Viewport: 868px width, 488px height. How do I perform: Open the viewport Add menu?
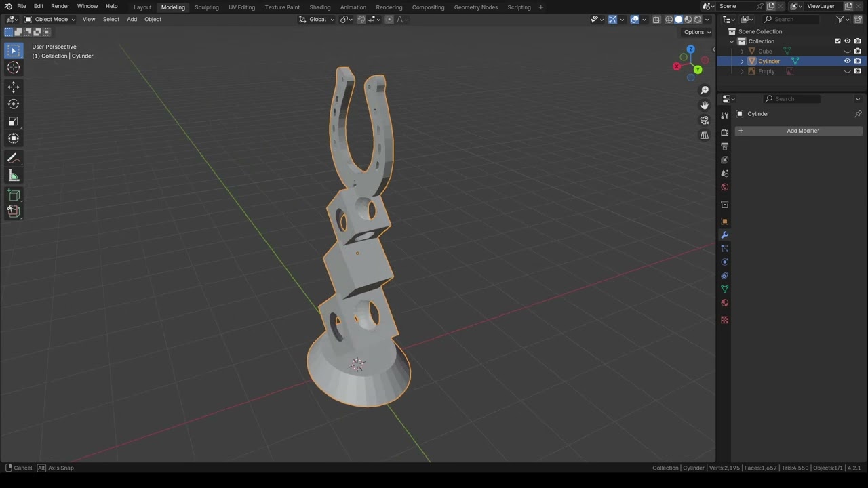pos(132,19)
